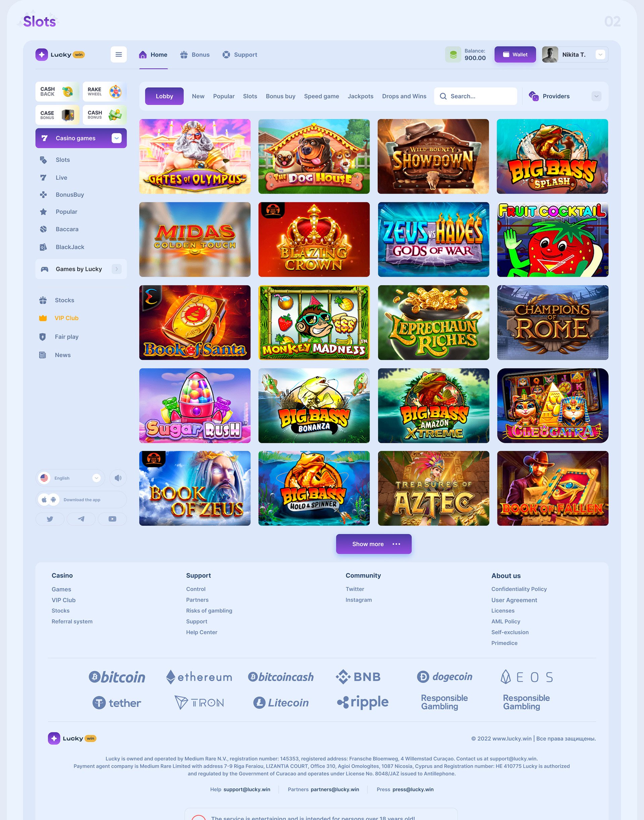Click the Show more button
Viewport: 644px width, 820px height.
[374, 544]
